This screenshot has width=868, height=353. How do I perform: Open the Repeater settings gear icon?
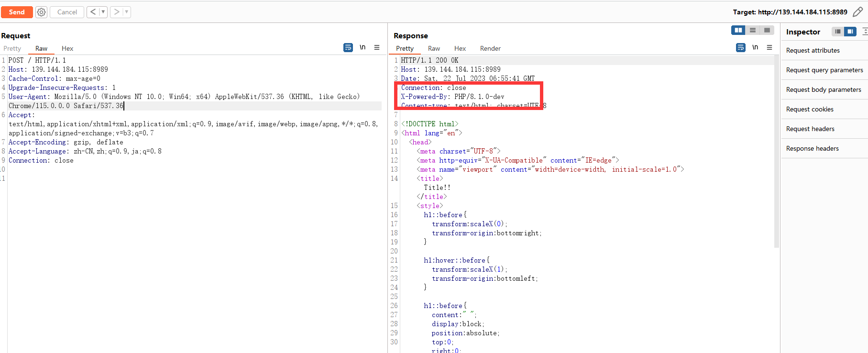coord(42,12)
